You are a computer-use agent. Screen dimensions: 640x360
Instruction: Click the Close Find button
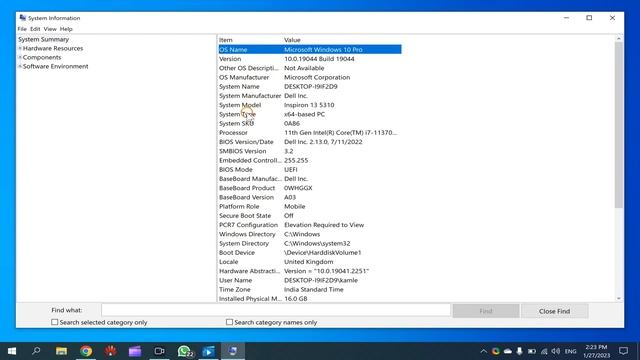click(x=554, y=311)
